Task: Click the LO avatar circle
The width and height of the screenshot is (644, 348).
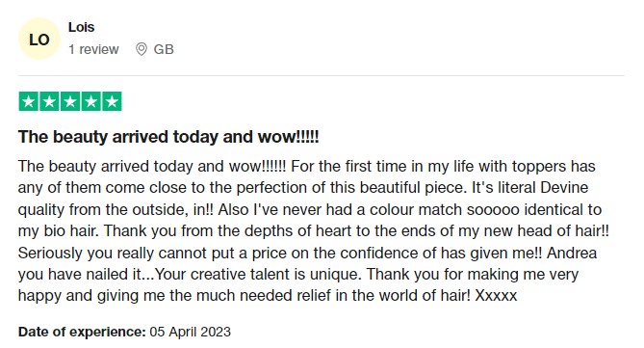Action: pos(39,39)
